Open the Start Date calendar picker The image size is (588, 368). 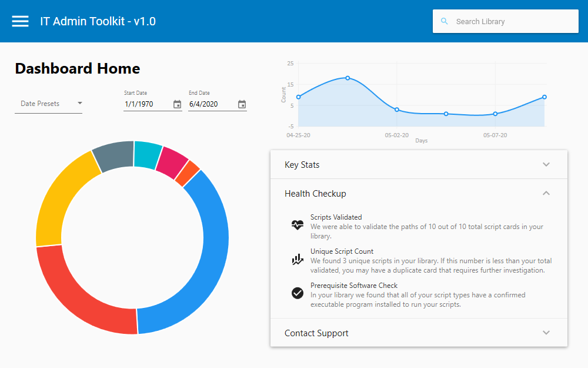coord(177,104)
